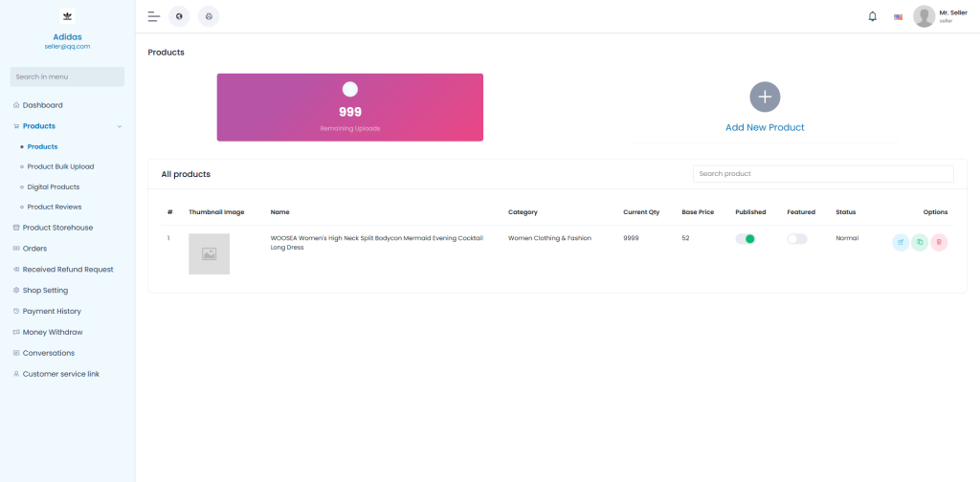
Task: Open Product Storehouse
Action: coord(57,228)
